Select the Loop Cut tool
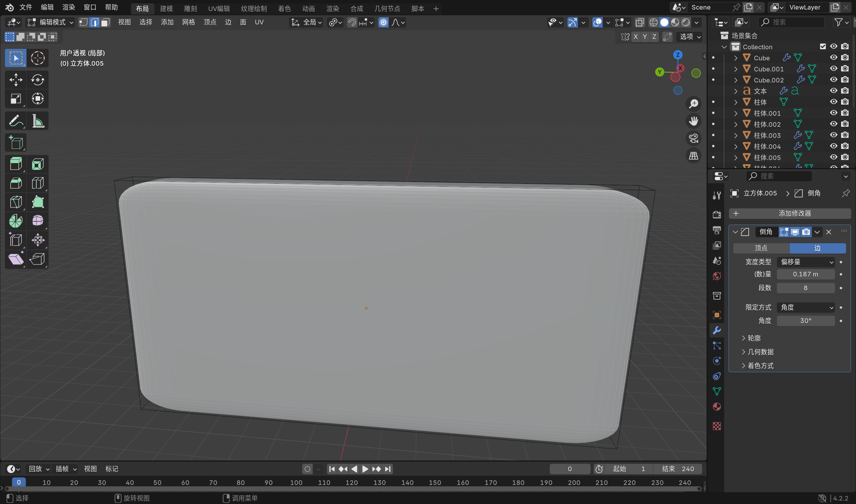This screenshot has width=856, height=504. pyautogui.click(x=37, y=183)
